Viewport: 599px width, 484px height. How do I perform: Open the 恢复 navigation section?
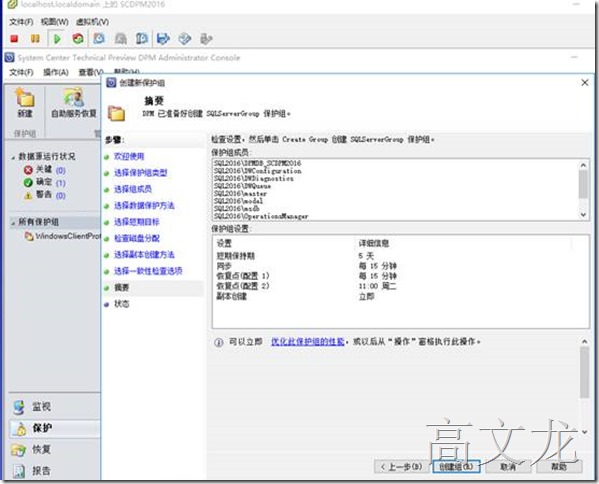coord(55,450)
